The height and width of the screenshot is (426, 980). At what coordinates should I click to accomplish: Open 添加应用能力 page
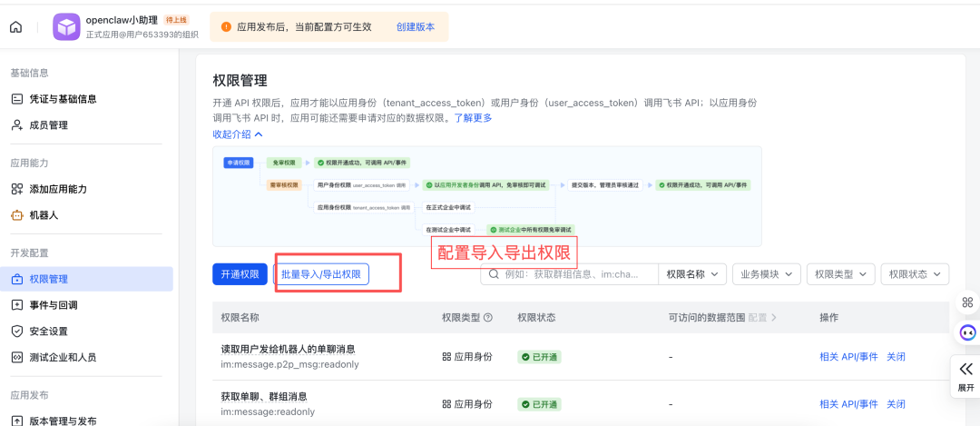[58, 189]
